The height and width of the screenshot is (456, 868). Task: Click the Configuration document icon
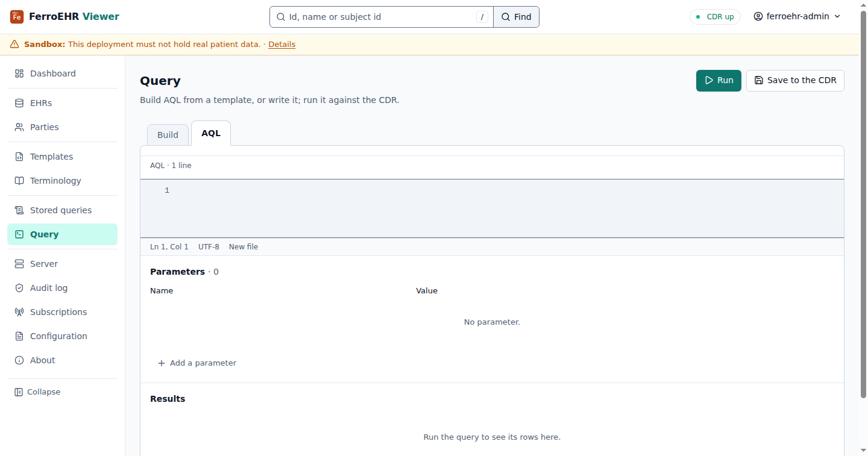(x=19, y=336)
